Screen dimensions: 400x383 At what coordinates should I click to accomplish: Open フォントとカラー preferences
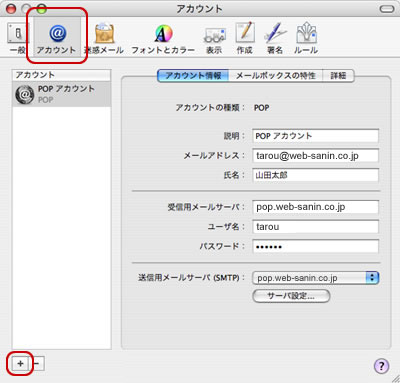tap(163, 39)
